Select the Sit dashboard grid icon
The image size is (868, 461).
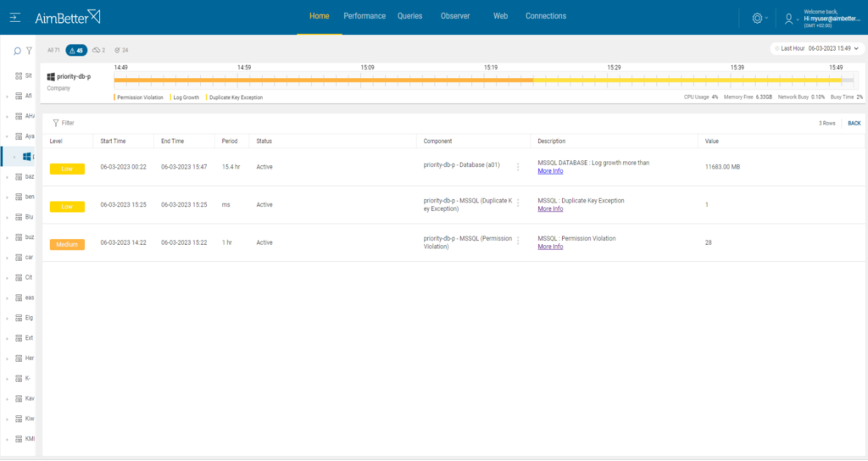[x=19, y=75]
